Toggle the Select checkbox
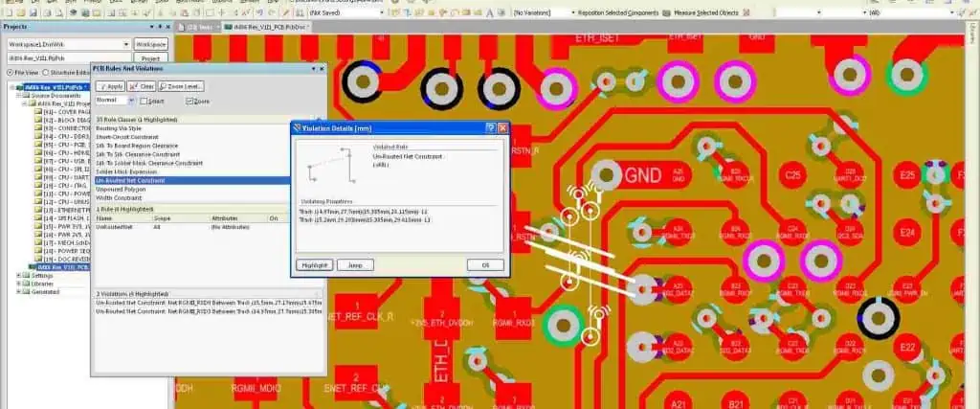Image resolution: width=980 pixels, height=409 pixels. [145, 101]
